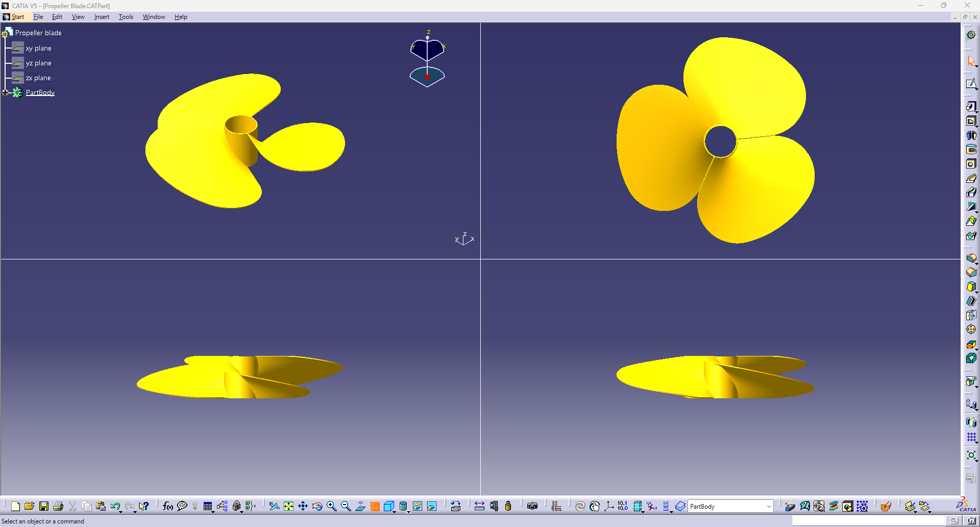Click the New document icon
The height and width of the screenshot is (527, 980).
15,506
